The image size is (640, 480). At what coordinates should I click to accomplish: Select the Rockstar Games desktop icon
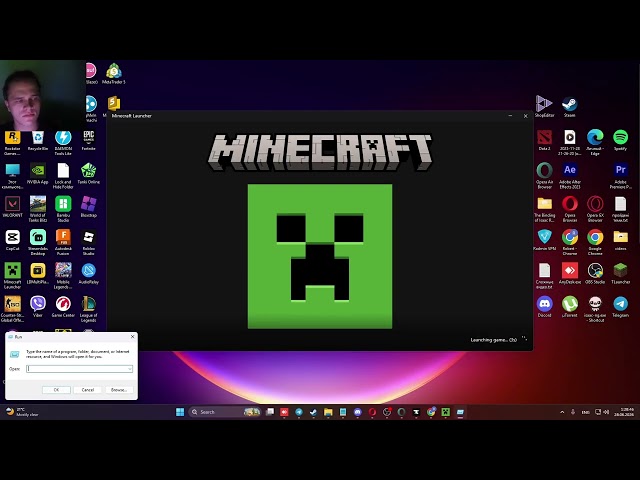coord(12,143)
